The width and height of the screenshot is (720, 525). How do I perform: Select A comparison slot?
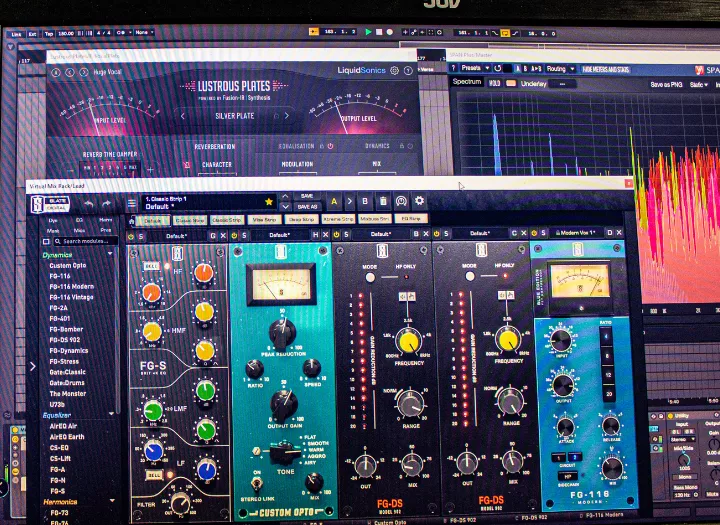pos(334,201)
